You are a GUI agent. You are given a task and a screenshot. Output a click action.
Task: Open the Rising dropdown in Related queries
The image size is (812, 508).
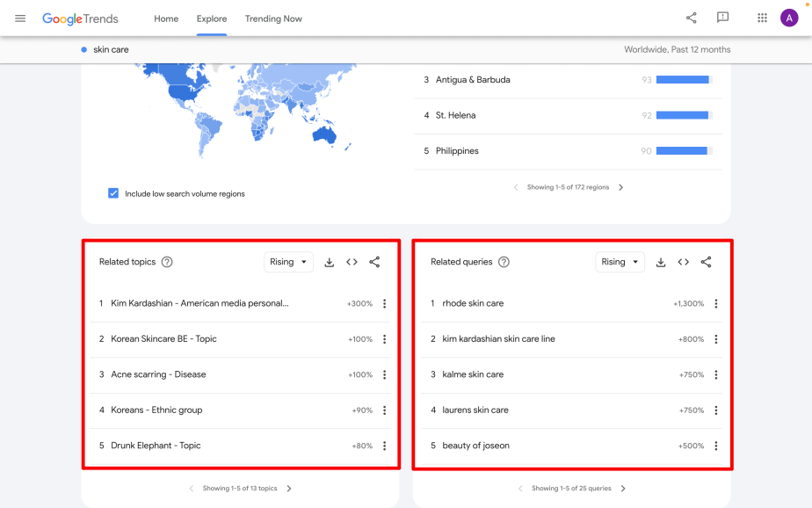620,262
